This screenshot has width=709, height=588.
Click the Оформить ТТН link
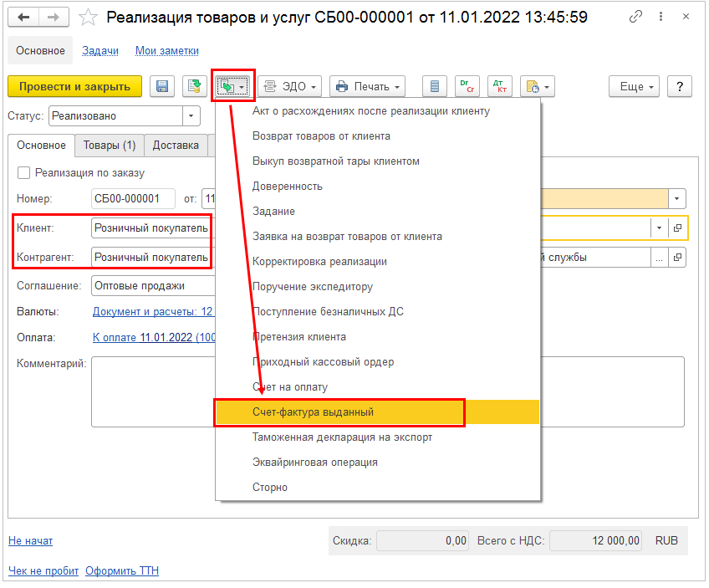pyautogui.click(x=122, y=571)
